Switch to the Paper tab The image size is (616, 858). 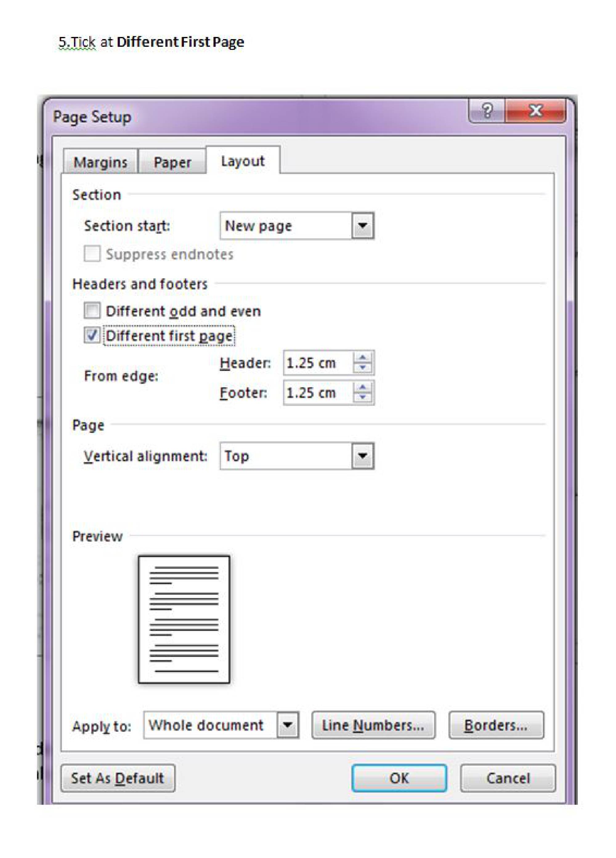point(172,162)
